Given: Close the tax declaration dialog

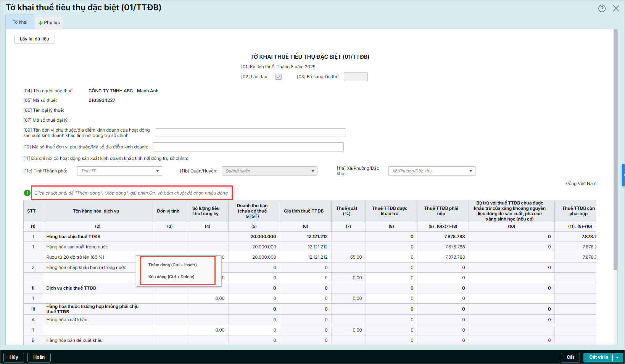Looking at the screenshot, I should [x=616, y=8].
